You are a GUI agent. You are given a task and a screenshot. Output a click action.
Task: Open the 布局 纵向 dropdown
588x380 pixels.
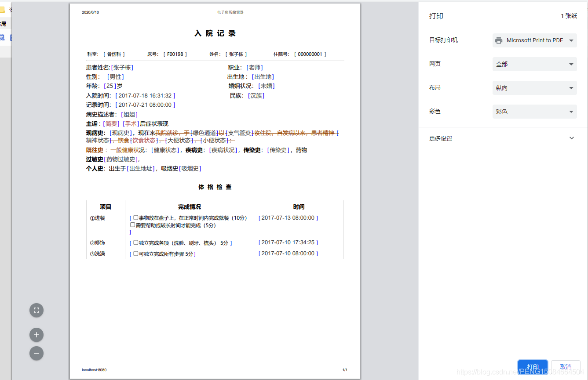pos(534,88)
